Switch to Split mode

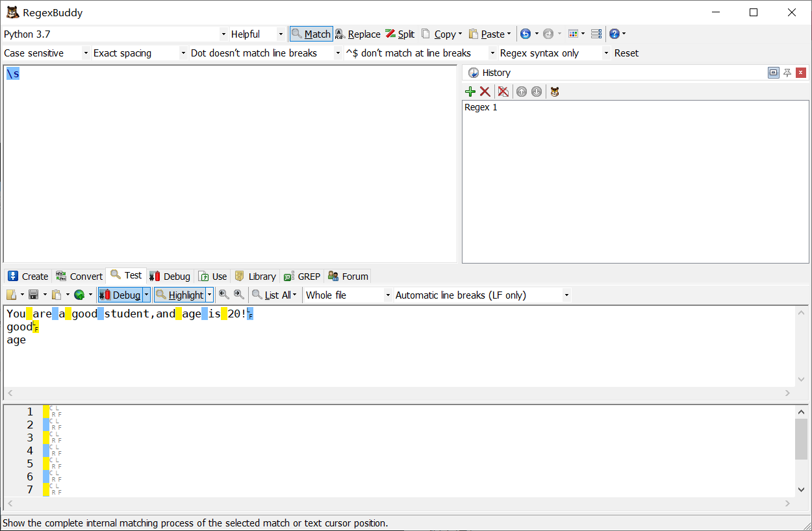400,34
